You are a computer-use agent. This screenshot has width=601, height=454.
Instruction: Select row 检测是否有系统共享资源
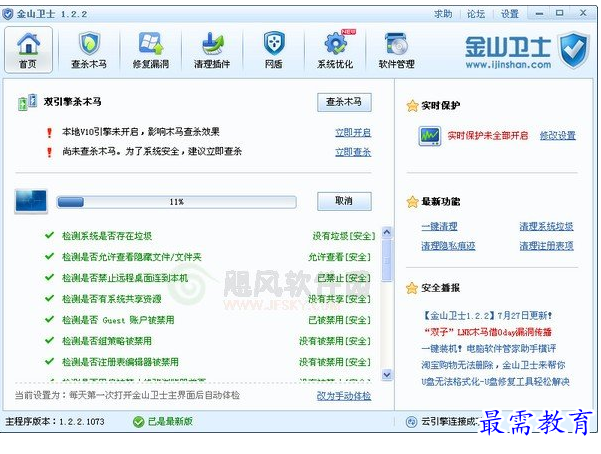click(210, 299)
